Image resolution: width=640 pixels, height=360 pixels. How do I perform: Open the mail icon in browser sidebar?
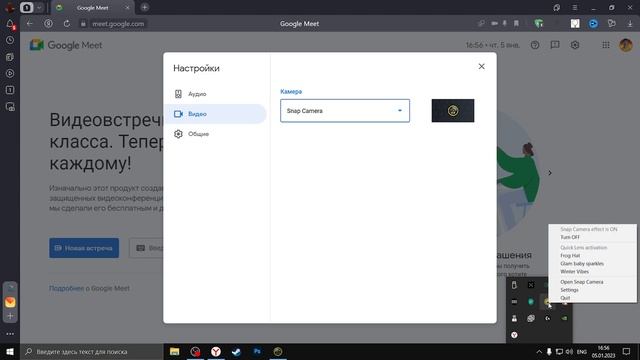point(10,302)
